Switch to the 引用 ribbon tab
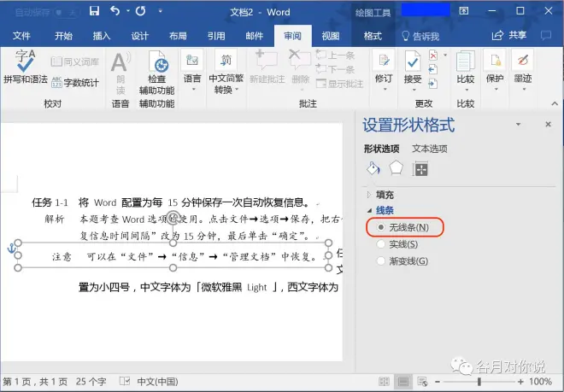The width and height of the screenshot is (564, 392). pyautogui.click(x=216, y=36)
